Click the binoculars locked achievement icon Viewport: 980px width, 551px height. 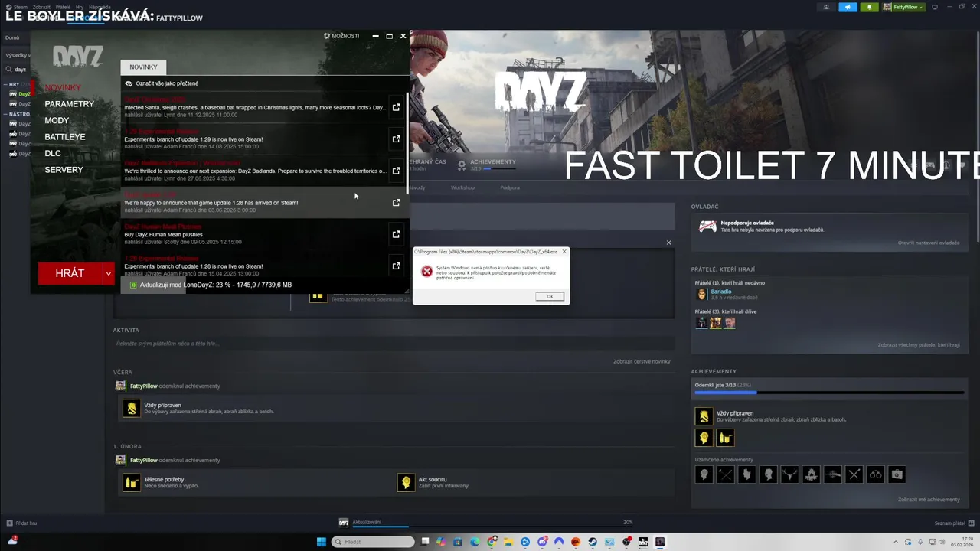click(x=875, y=474)
